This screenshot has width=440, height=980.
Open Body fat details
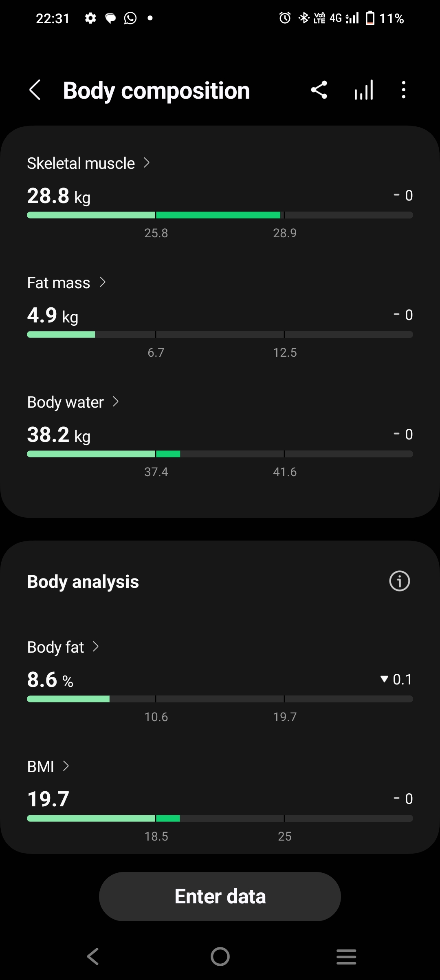tap(63, 647)
